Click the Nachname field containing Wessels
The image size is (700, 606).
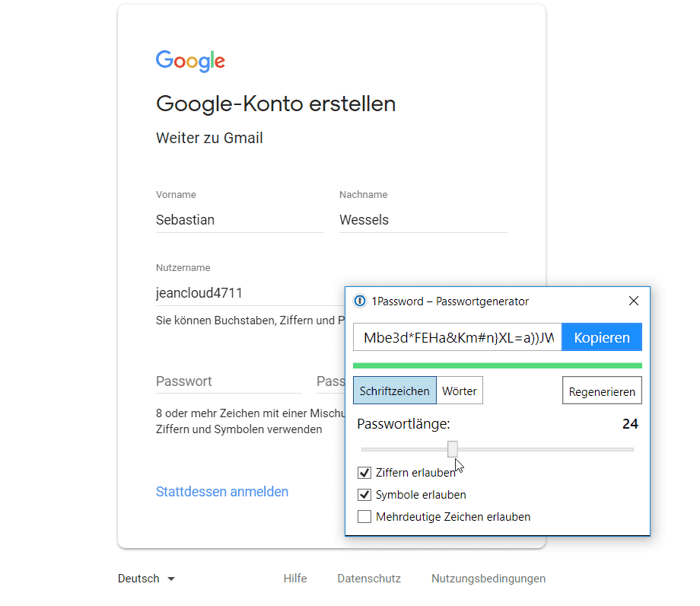[x=423, y=220]
